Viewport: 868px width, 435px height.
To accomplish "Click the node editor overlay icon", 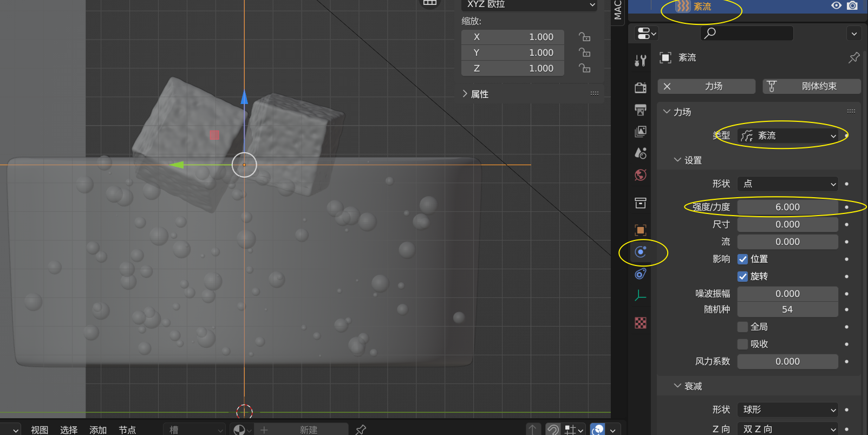I will (x=598, y=430).
